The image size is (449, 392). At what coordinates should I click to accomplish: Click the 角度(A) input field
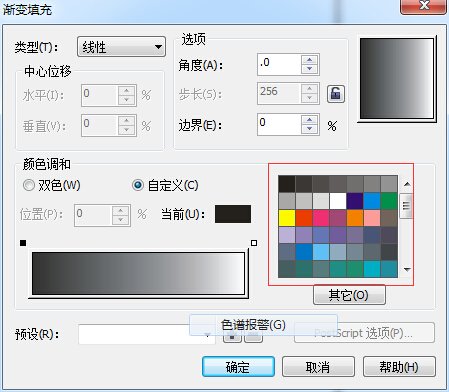[279, 64]
